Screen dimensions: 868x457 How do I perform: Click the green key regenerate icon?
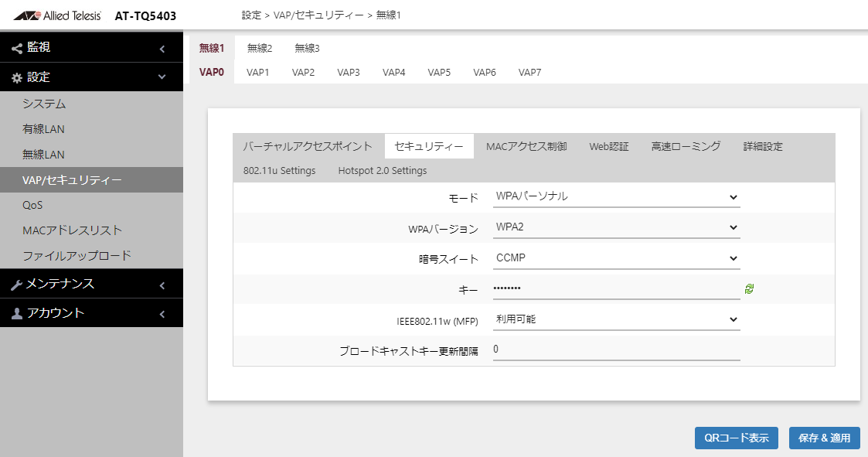(749, 288)
